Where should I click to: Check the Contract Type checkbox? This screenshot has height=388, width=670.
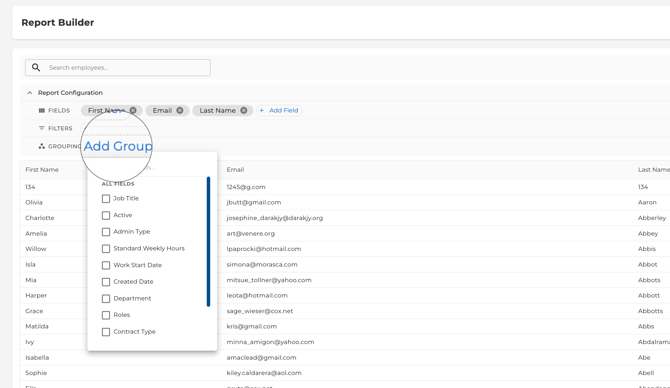click(106, 332)
